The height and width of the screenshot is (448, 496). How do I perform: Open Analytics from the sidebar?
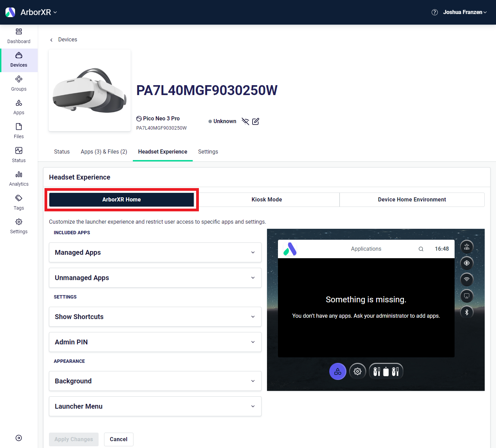(18, 178)
